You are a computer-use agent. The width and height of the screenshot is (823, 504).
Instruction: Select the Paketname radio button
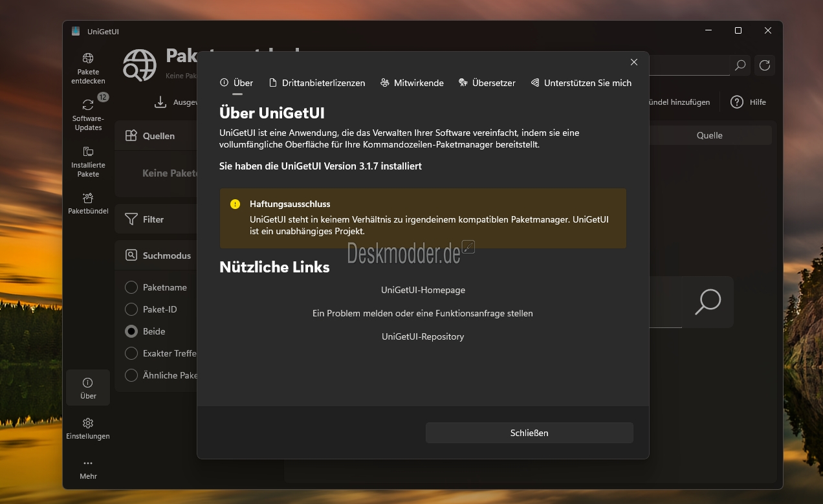[131, 287]
